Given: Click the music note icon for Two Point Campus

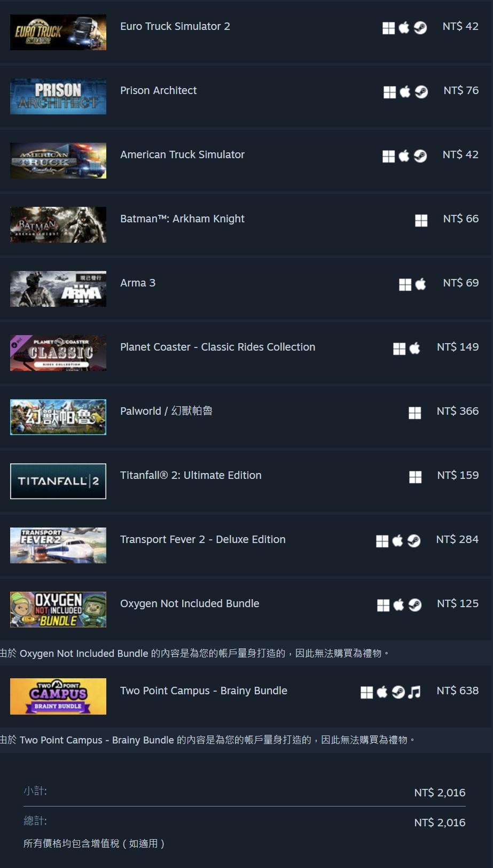Looking at the screenshot, I should (414, 692).
